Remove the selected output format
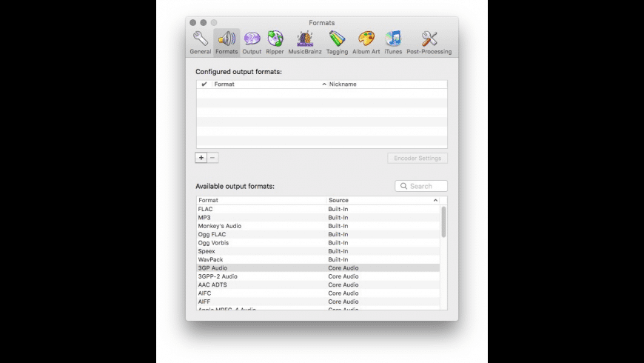 (212, 158)
